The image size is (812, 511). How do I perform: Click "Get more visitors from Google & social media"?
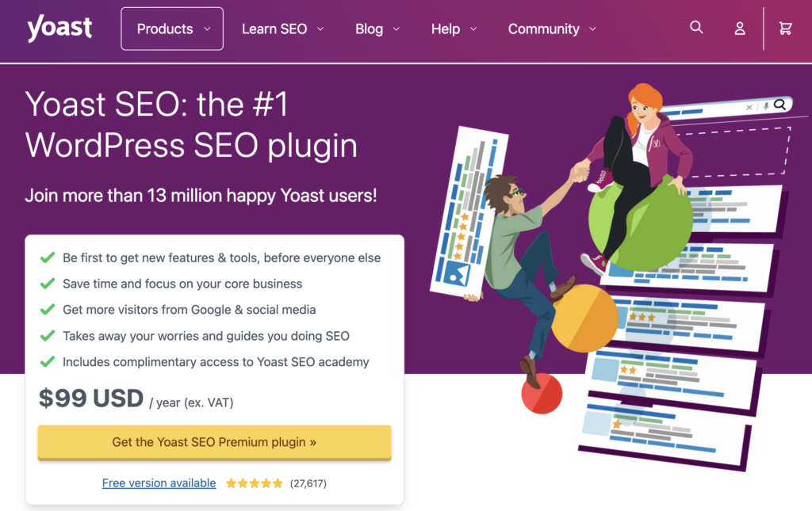coord(189,310)
